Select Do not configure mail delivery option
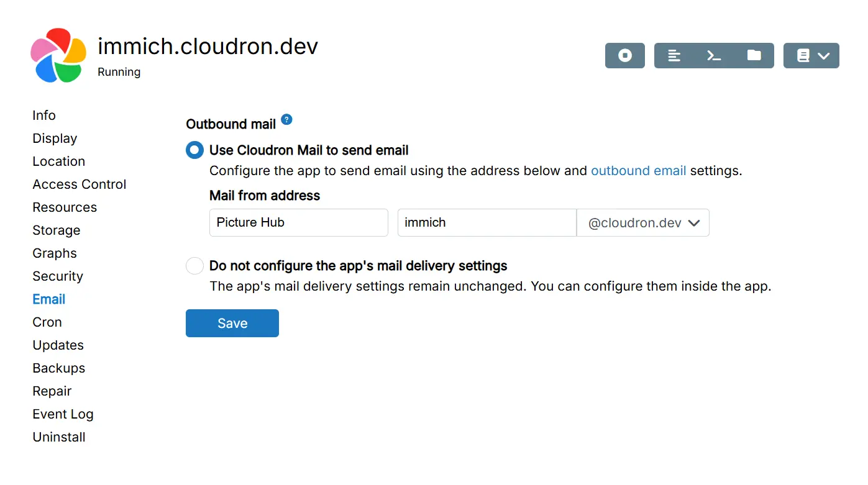868x485 pixels. [x=194, y=266]
